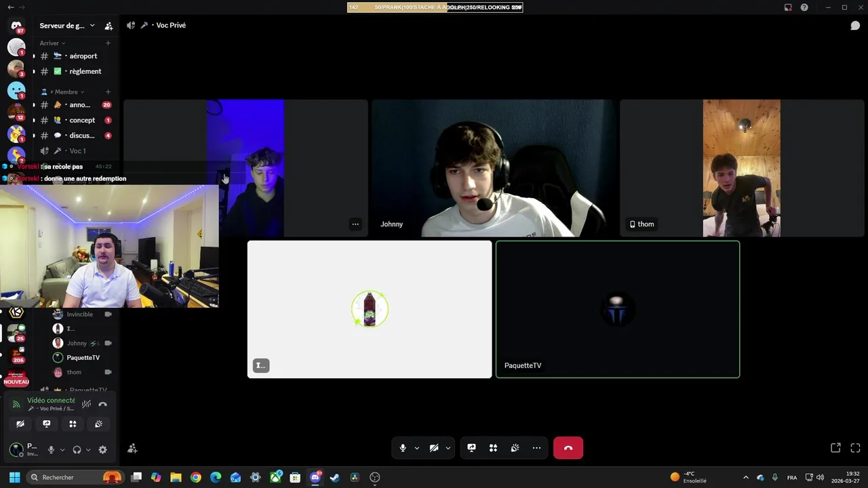Toggle microphone mute in call controls

[x=403, y=448]
